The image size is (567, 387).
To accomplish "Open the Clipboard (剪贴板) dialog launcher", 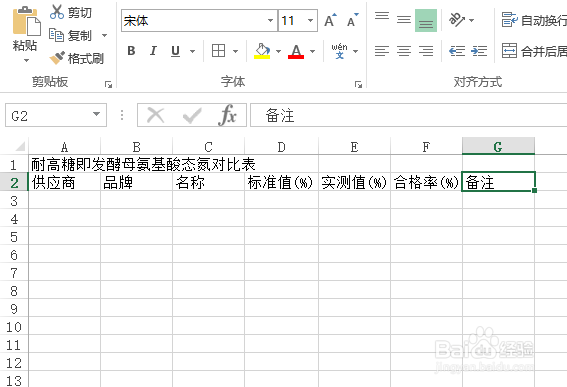I will tap(108, 84).
